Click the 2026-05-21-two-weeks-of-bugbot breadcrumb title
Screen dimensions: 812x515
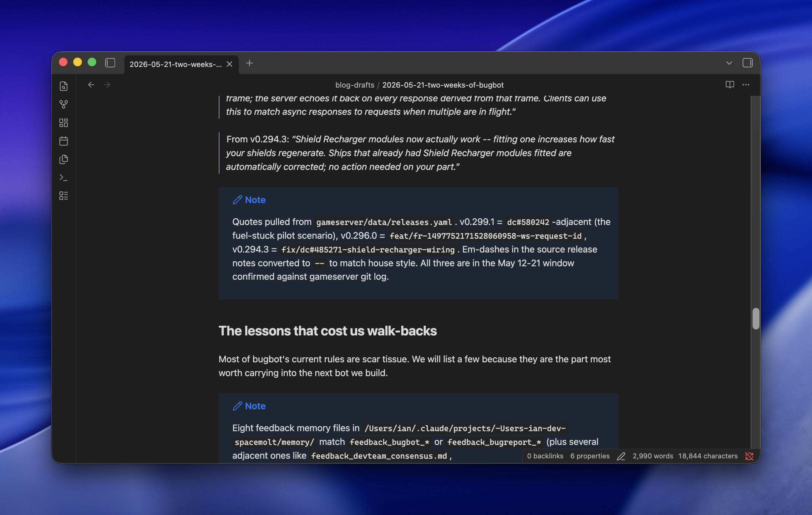[x=443, y=85]
